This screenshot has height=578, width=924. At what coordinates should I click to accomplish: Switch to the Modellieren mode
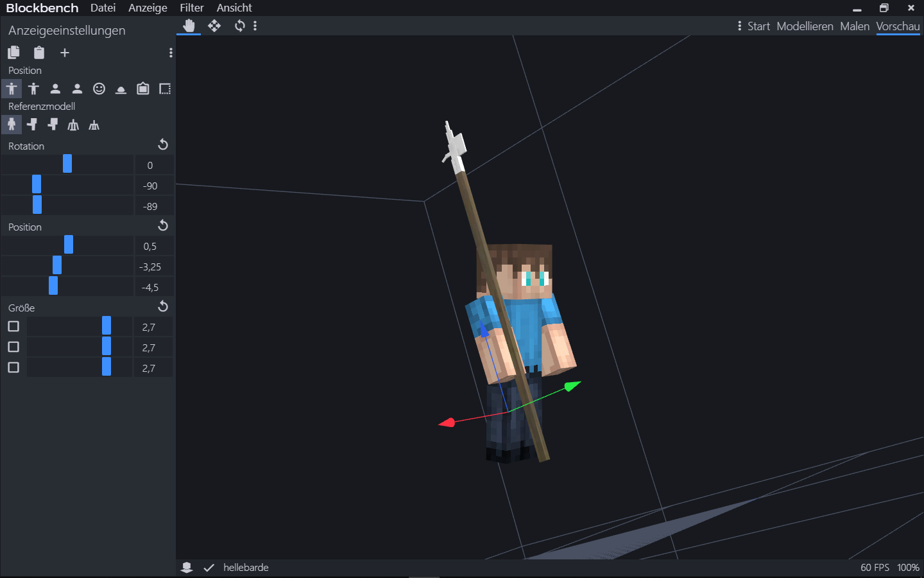805,26
